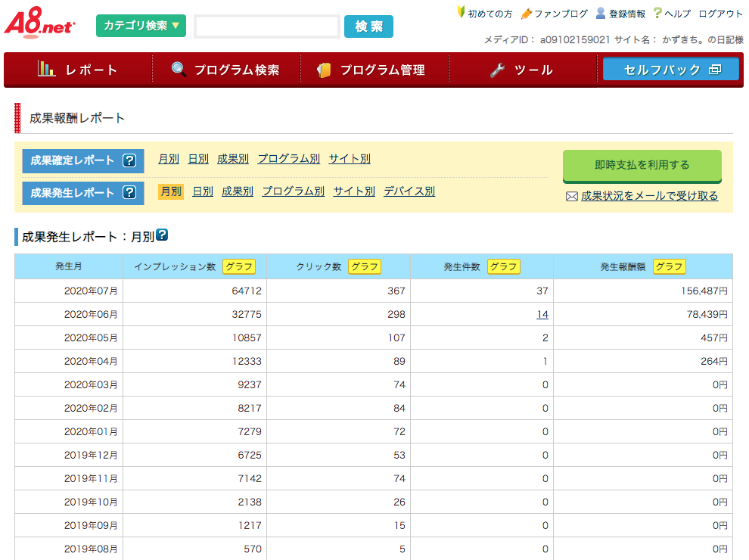The width and height of the screenshot is (749, 560).
Task: Open the カテゴリ検索 dropdown
Action: click(141, 25)
